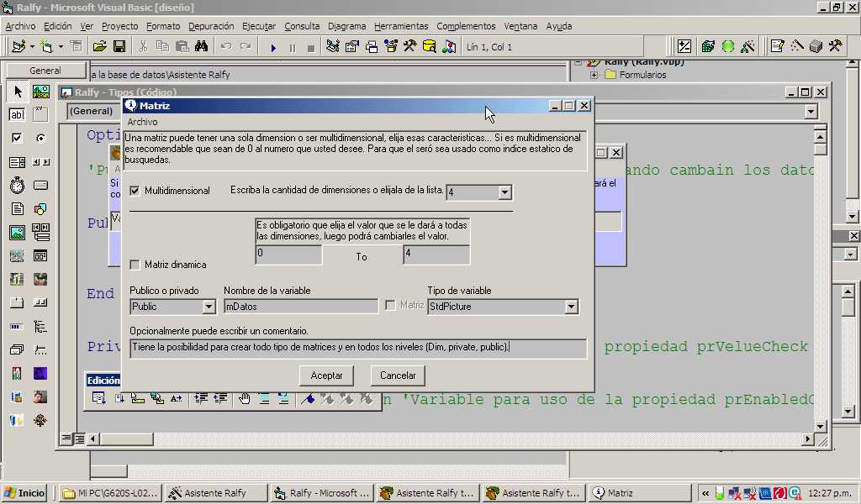Select the CheckBox control in the toolbox
The image size is (861, 504).
tap(17, 139)
